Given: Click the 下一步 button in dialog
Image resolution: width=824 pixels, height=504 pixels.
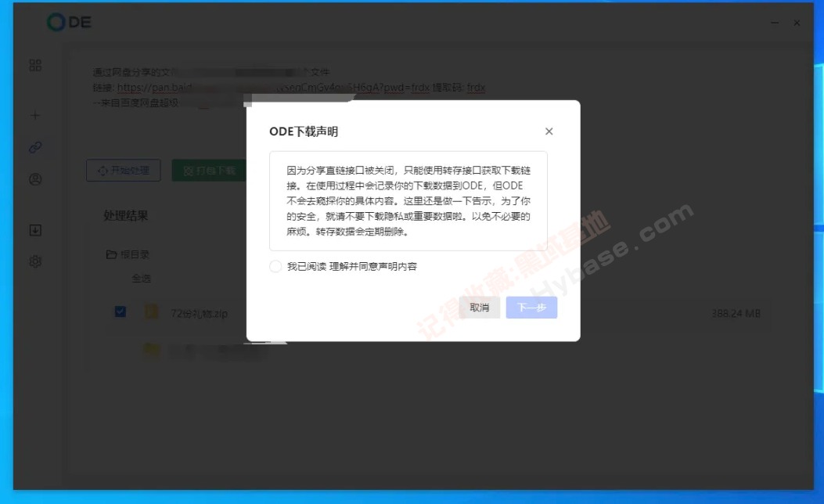Looking at the screenshot, I should click(531, 308).
